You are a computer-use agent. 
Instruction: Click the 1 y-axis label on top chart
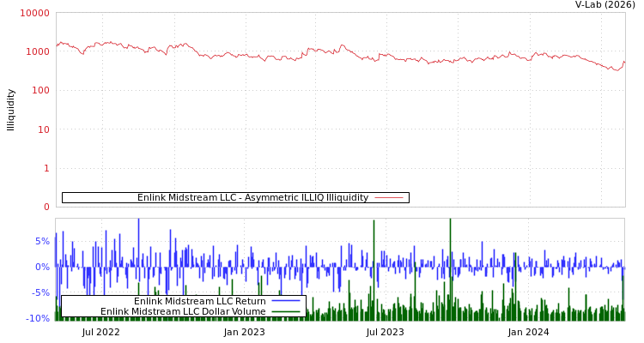point(46,168)
